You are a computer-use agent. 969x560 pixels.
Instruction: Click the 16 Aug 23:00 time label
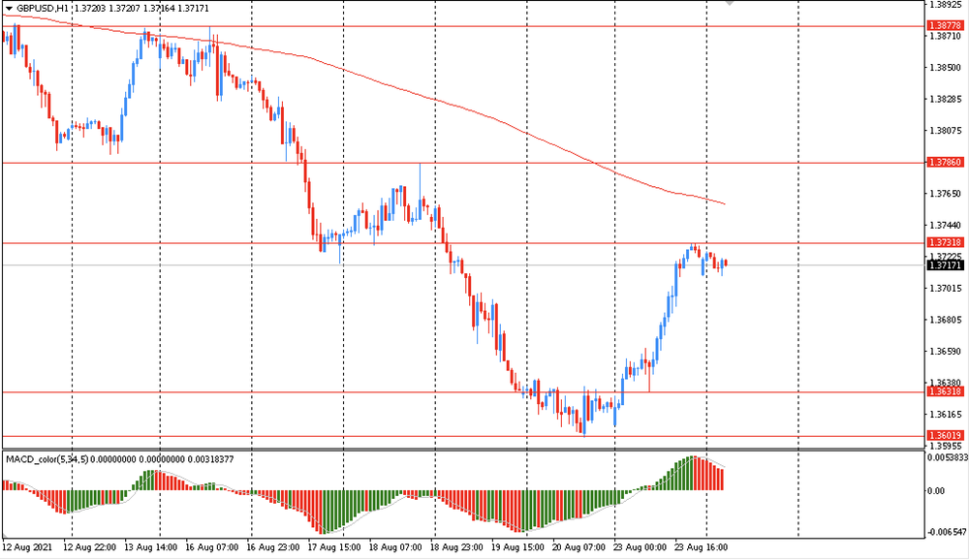pyautogui.click(x=273, y=547)
